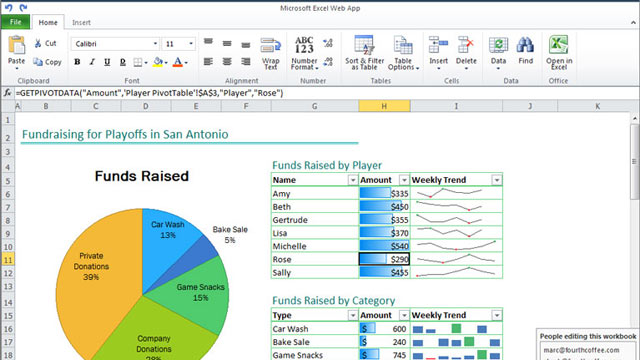This screenshot has height=360, width=640.
Task: Click the Cut scissors button
Action: coord(45,43)
